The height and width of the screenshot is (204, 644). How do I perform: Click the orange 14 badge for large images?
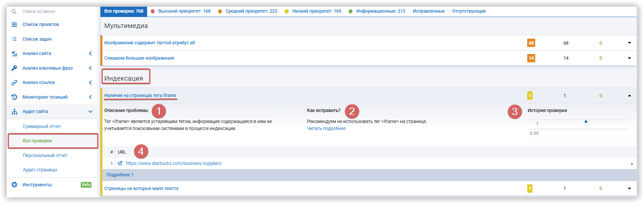coord(531,58)
